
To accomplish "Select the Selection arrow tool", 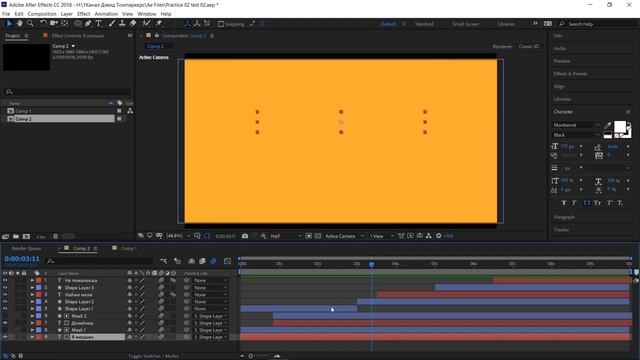I will tap(9, 24).
